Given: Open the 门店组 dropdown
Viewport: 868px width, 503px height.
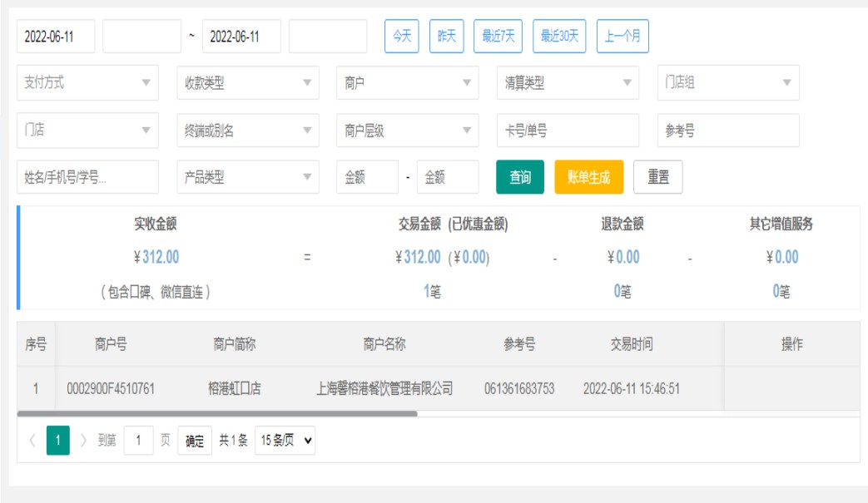Looking at the screenshot, I should (727, 83).
